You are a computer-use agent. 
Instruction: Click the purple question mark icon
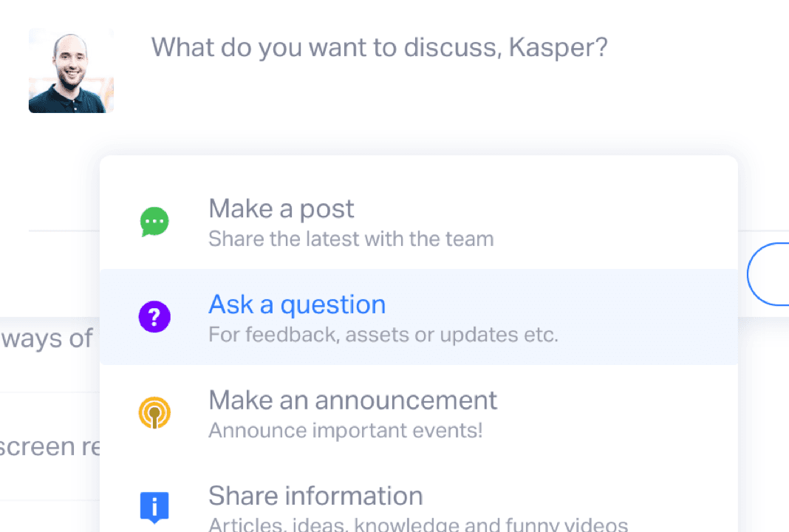154,316
